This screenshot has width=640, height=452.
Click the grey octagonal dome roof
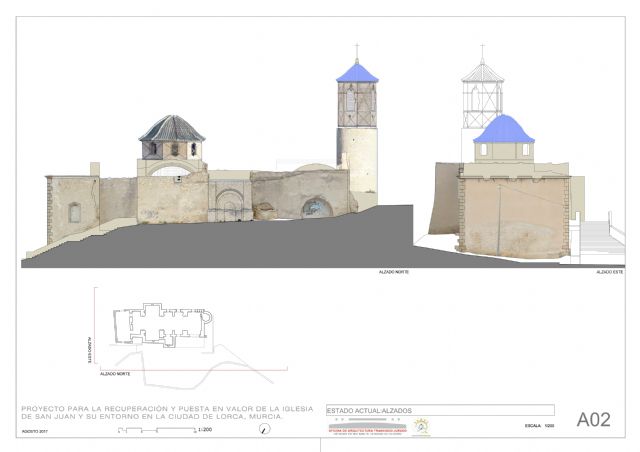171,128
